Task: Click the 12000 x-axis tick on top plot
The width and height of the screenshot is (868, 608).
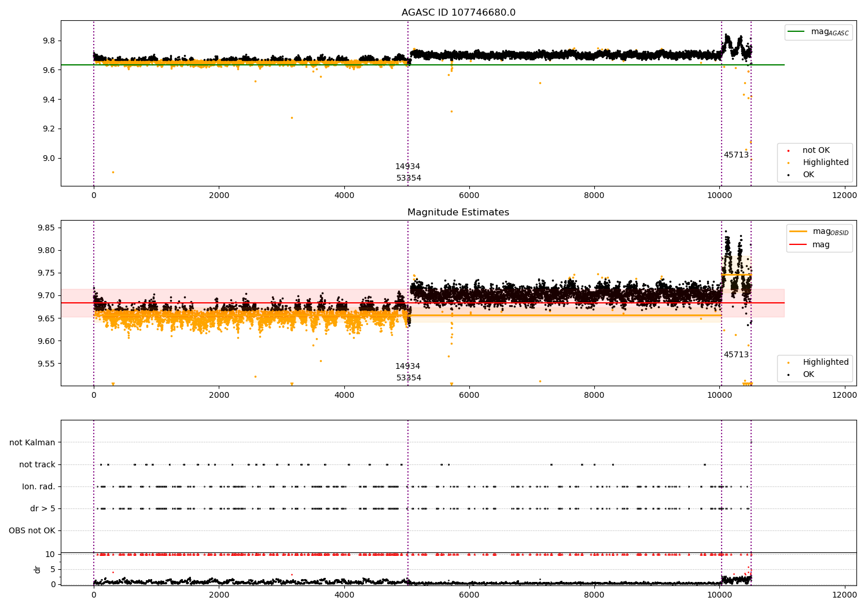Action: point(844,195)
